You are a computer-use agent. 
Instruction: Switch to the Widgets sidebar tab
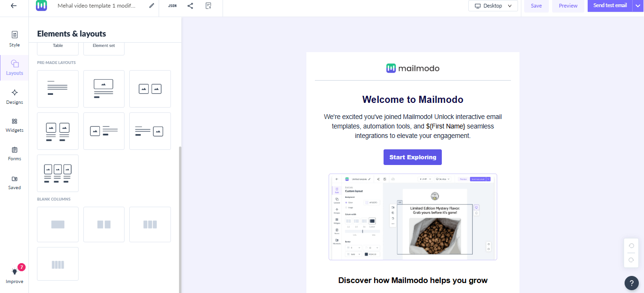pos(14,125)
